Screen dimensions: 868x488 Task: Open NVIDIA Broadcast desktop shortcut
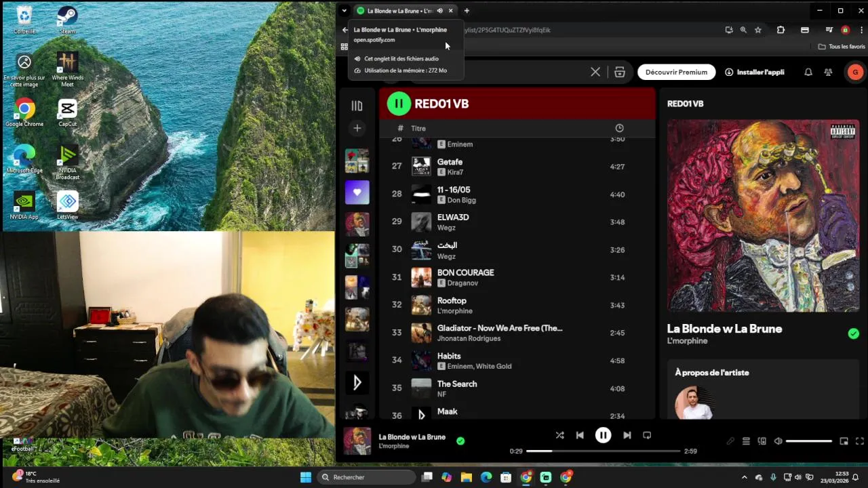click(x=67, y=163)
